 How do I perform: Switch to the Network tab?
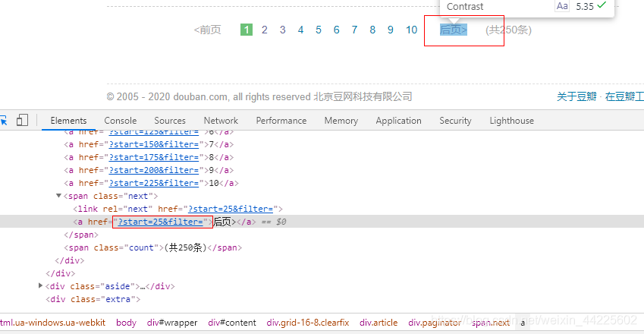pyautogui.click(x=221, y=121)
